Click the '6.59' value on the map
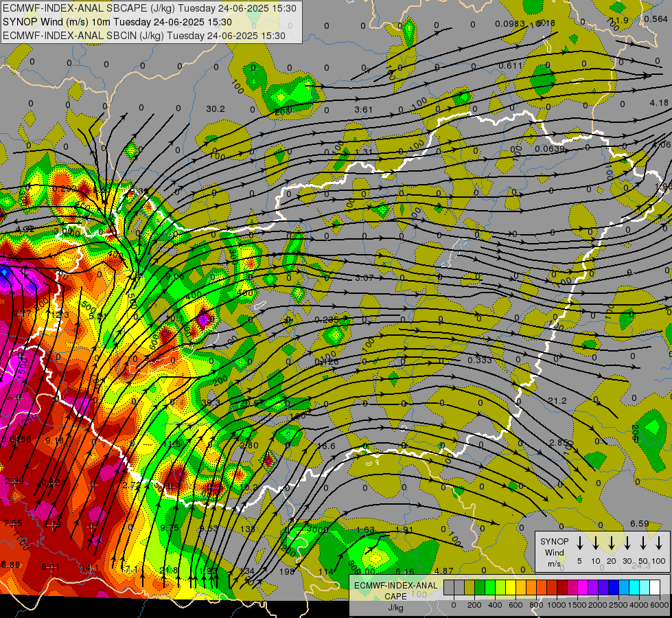 click(x=640, y=524)
